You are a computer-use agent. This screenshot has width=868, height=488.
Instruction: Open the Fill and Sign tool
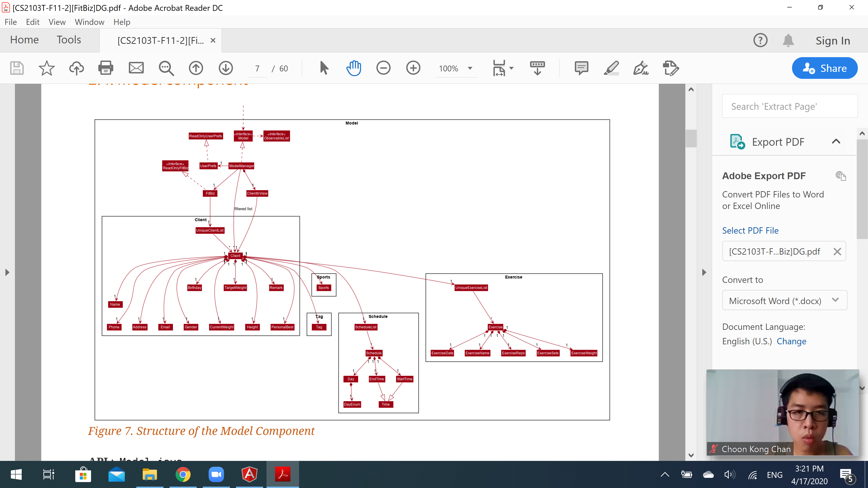click(x=641, y=68)
